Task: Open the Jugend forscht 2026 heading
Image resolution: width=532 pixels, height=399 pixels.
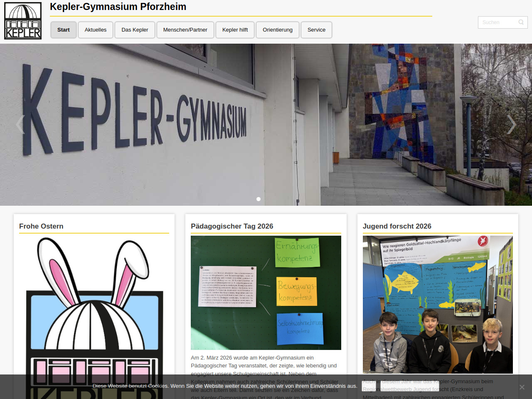Action: coord(397,226)
